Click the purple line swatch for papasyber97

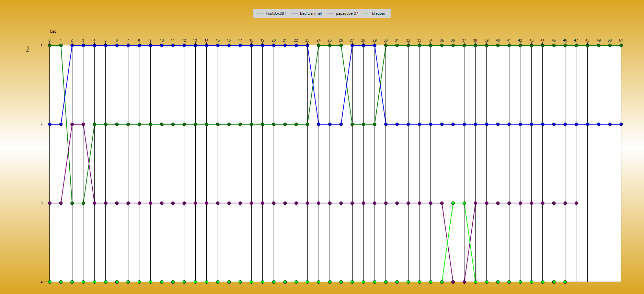tap(331, 13)
